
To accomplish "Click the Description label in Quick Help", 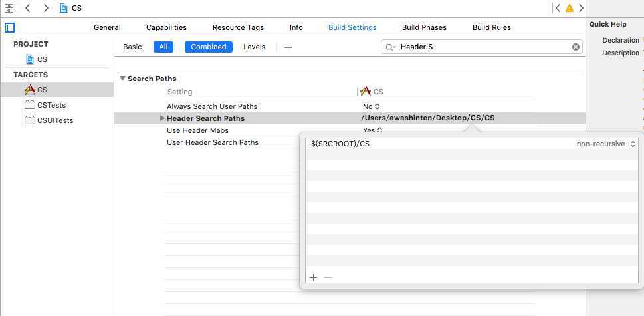I will 621,53.
